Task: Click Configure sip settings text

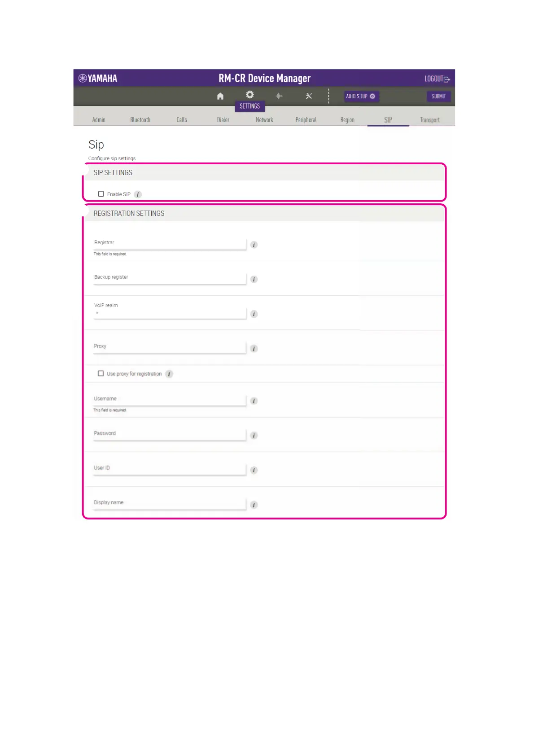Action: click(112, 158)
